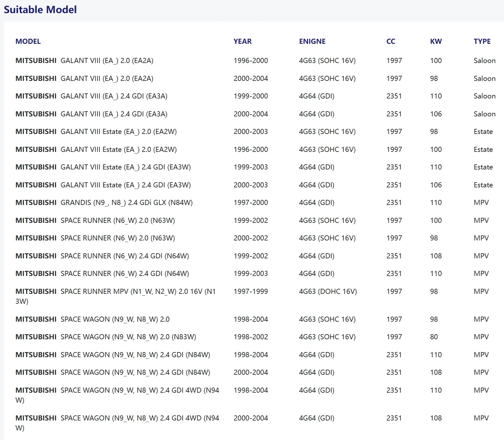Select the 2000-2003 year in Estate EA2W row
The image size is (504, 440).
(251, 131)
